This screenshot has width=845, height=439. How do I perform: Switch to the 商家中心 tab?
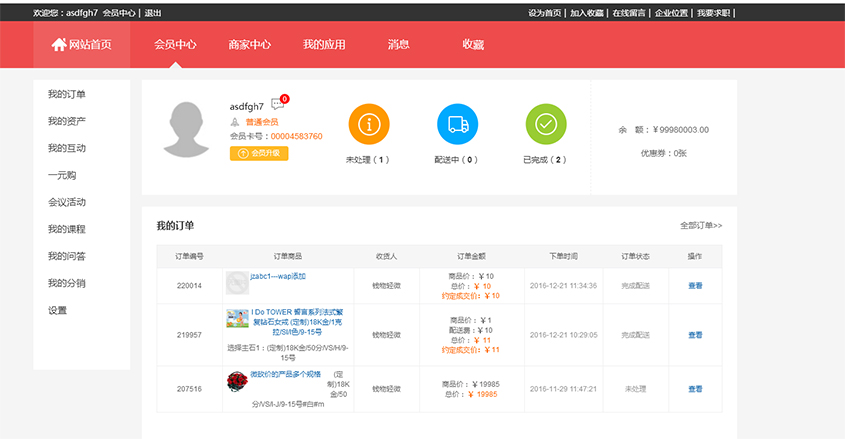249,45
